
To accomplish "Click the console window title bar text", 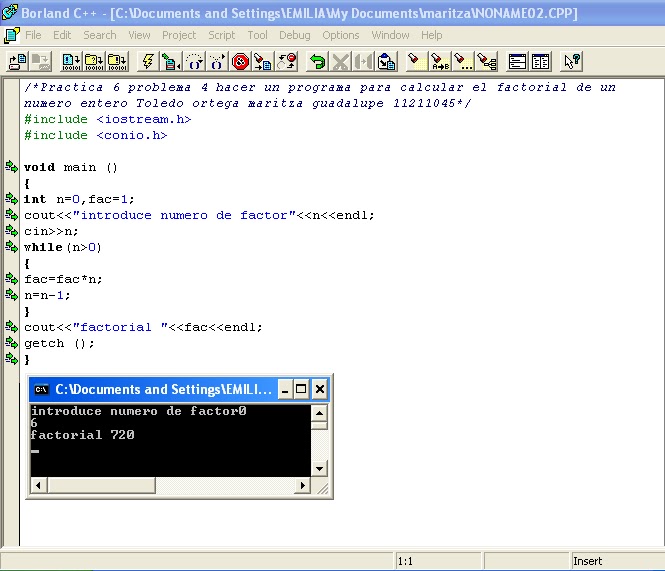I will [163, 389].
